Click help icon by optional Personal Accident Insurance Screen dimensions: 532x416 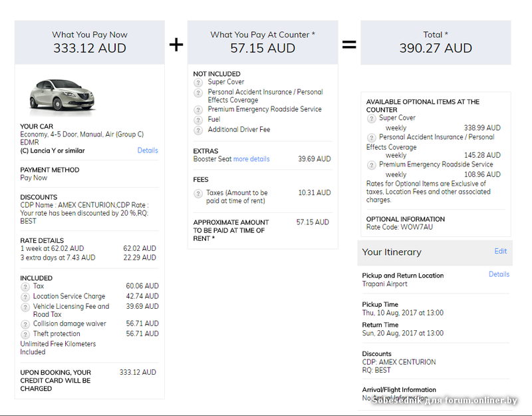[x=371, y=138]
